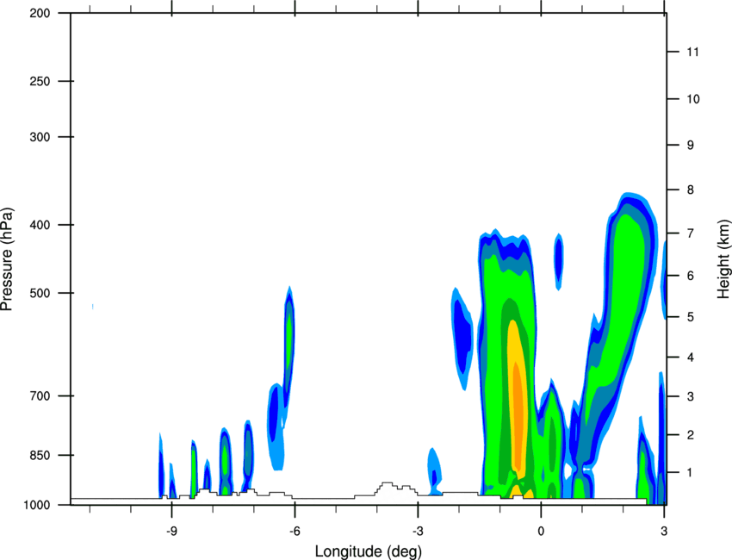Select pressure tick label '700'
Viewport: 732px width, 560px height.
coord(40,395)
